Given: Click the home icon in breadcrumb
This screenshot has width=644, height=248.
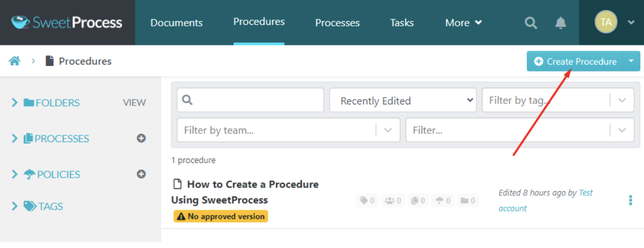Looking at the screenshot, I should click(x=14, y=61).
